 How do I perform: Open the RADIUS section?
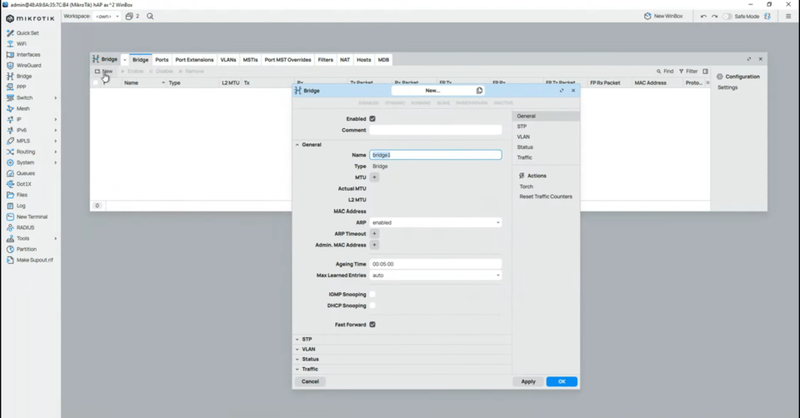click(21, 227)
